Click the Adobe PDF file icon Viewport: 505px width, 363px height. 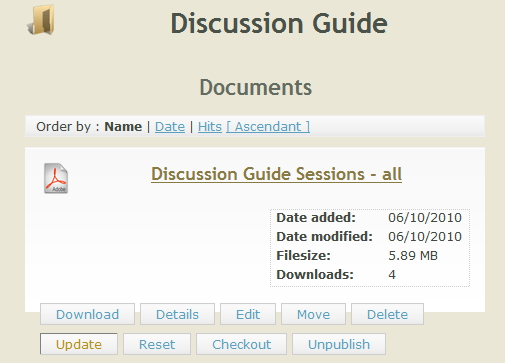tap(56, 178)
